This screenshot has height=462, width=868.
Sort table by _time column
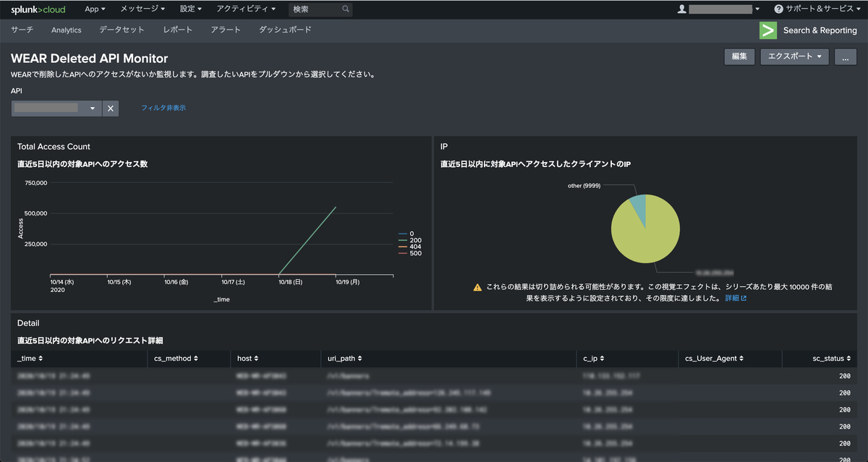(x=30, y=358)
